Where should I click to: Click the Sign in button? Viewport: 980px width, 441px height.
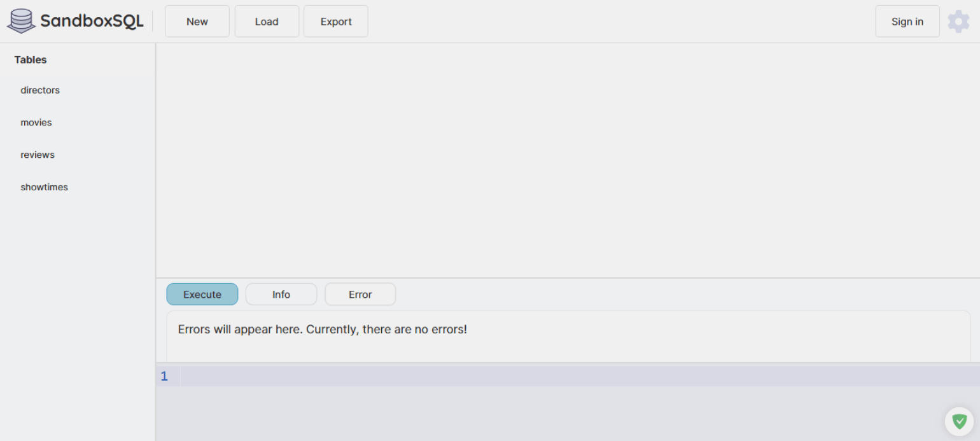[907, 22]
